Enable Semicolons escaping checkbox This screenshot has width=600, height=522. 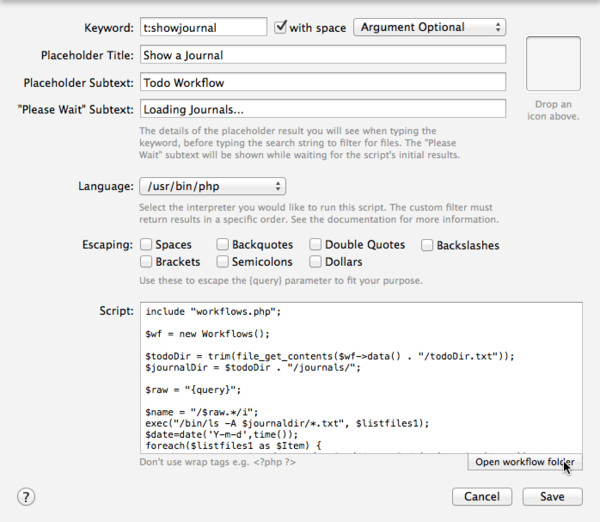(222, 261)
